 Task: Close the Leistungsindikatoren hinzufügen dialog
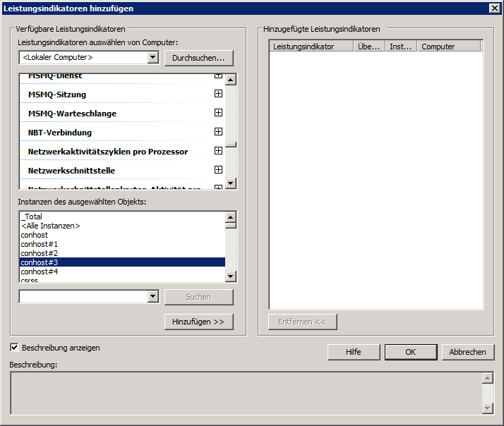click(x=494, y=8)
